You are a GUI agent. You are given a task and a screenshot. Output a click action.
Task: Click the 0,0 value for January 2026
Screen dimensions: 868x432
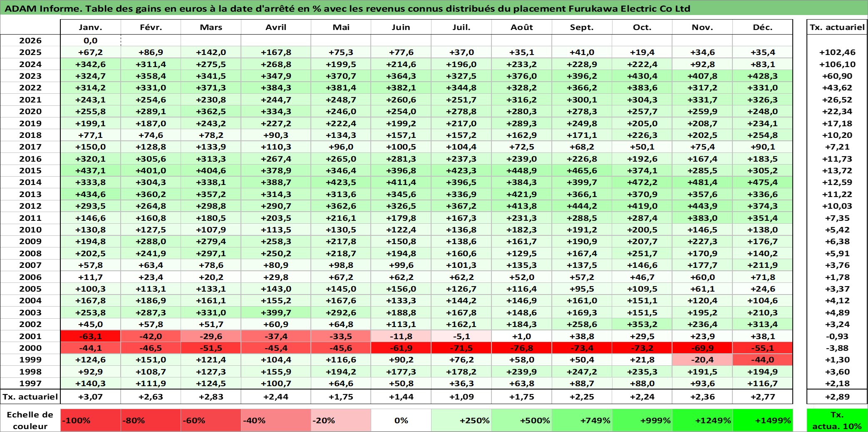(90, 40)
